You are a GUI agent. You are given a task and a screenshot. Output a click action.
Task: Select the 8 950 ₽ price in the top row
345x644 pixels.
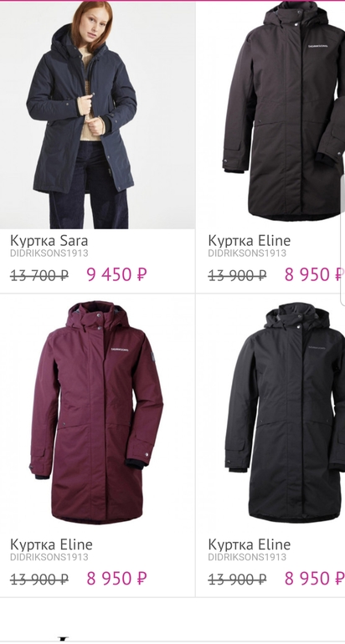[314, 274]
